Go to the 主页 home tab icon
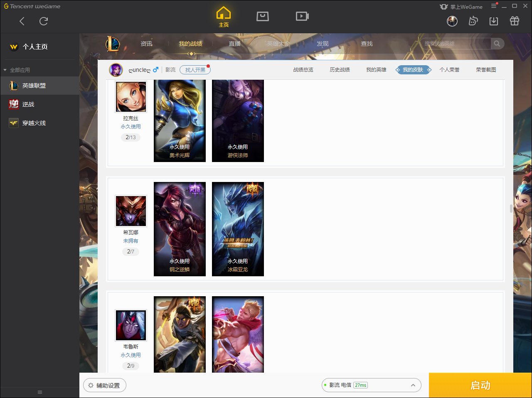Viewport: 532px width, 398px height. click(224, 17)
